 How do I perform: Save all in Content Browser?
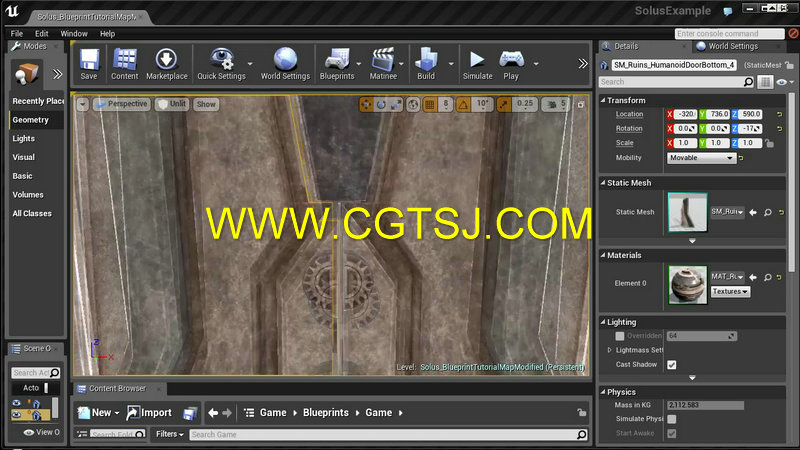click(190, 413)
